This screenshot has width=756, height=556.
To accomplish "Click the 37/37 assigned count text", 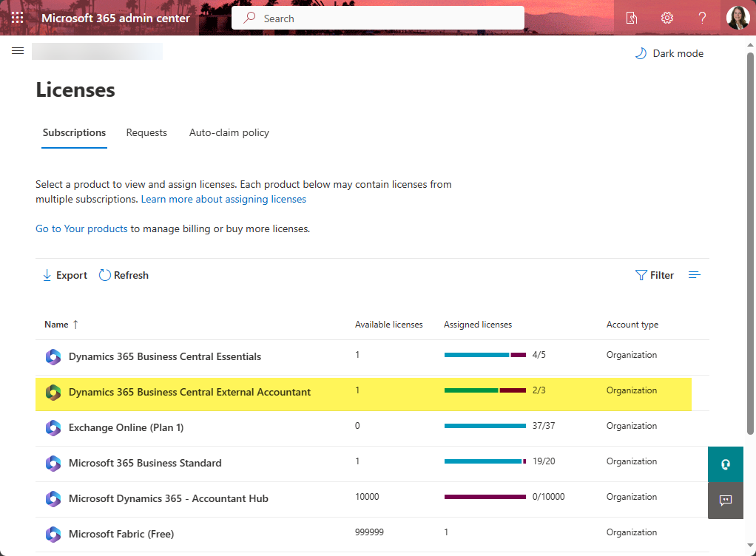I will point(544,426).
